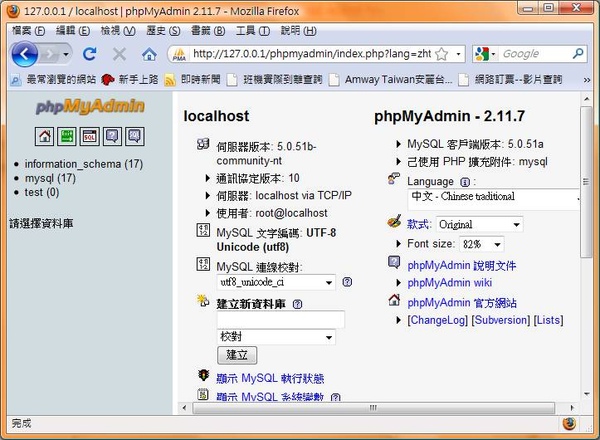Select the information_schema (17) database
Screen dimensions: 600x440
(84, 164)
